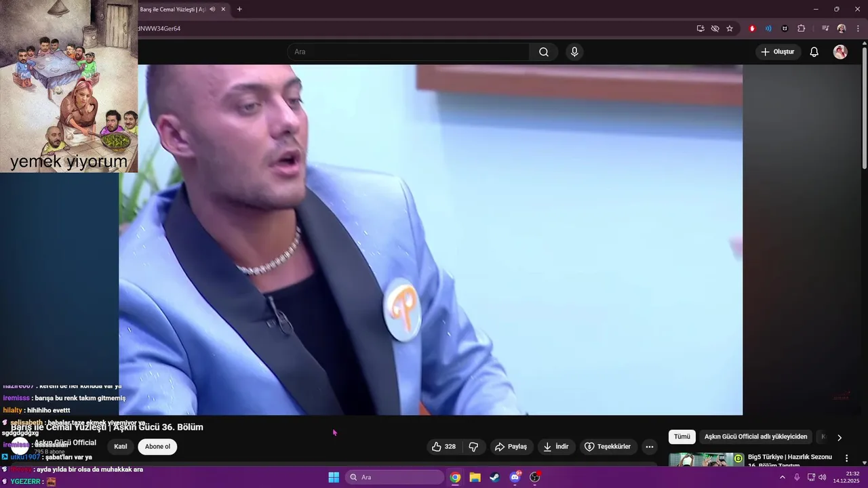The height and width of the screenshot is (488, 868).
Task: Click chat username hilalty
Action: tap(12, 410)
